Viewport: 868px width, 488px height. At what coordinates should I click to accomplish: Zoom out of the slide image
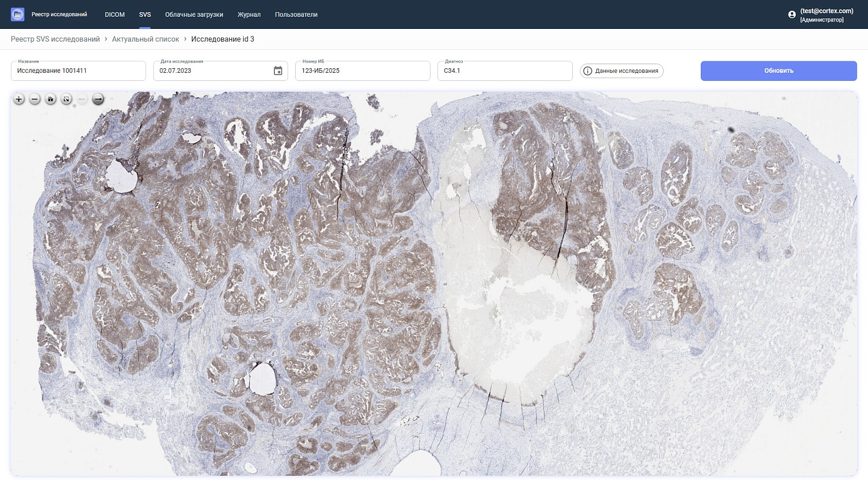[35, 99]
